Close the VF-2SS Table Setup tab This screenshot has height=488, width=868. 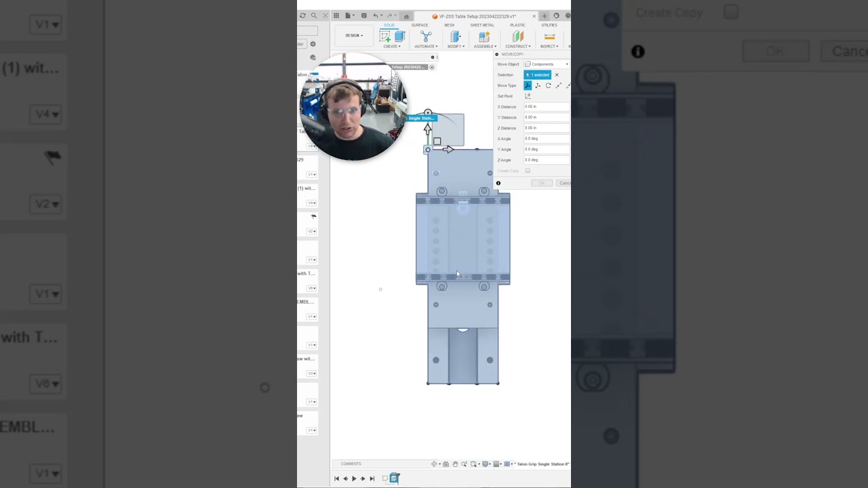click(534, 16)
